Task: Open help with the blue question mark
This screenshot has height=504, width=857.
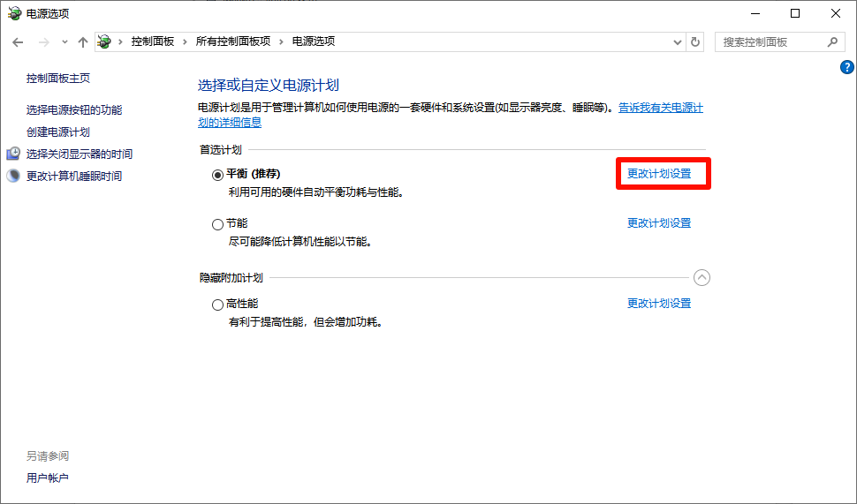Action: point(846,67)
